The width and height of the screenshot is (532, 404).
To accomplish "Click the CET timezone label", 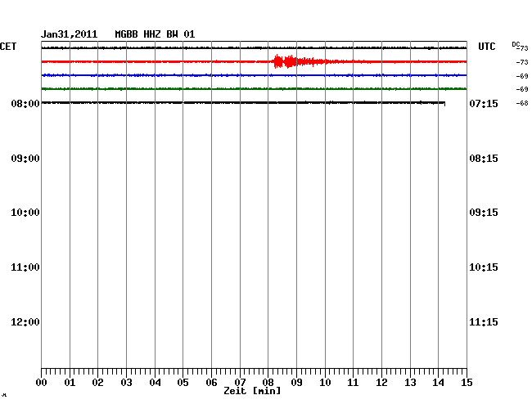I will pos(8,47).
